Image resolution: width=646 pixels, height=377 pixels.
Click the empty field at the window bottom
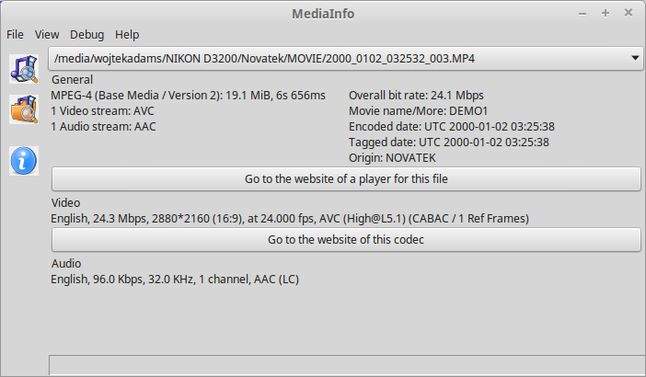(x=347, y=365)
